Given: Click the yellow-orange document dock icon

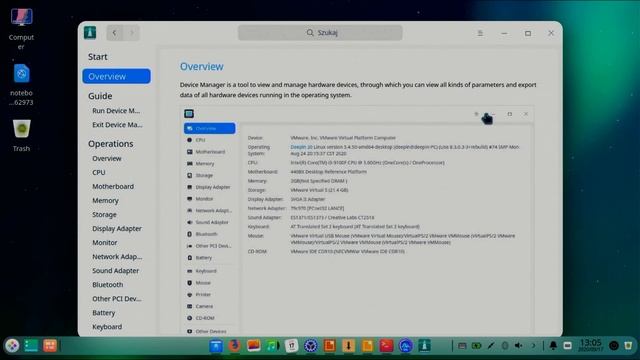Looking at the screenshot, I should coord(367,346).
